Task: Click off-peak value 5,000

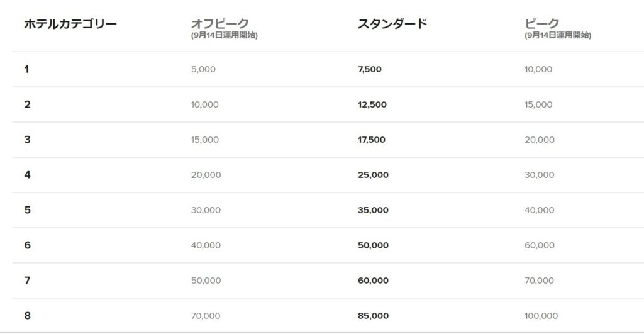Action: [203, 69]
